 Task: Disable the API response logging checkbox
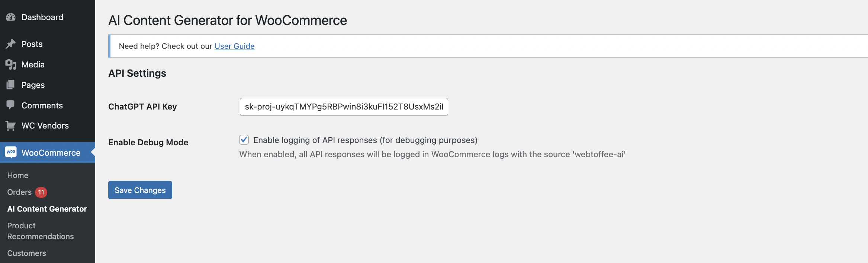pos(244,140)
